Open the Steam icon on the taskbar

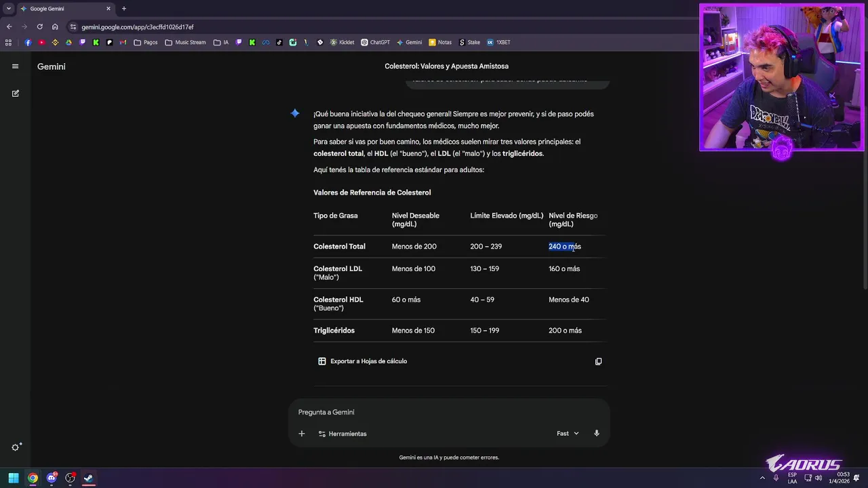[88, 478]
